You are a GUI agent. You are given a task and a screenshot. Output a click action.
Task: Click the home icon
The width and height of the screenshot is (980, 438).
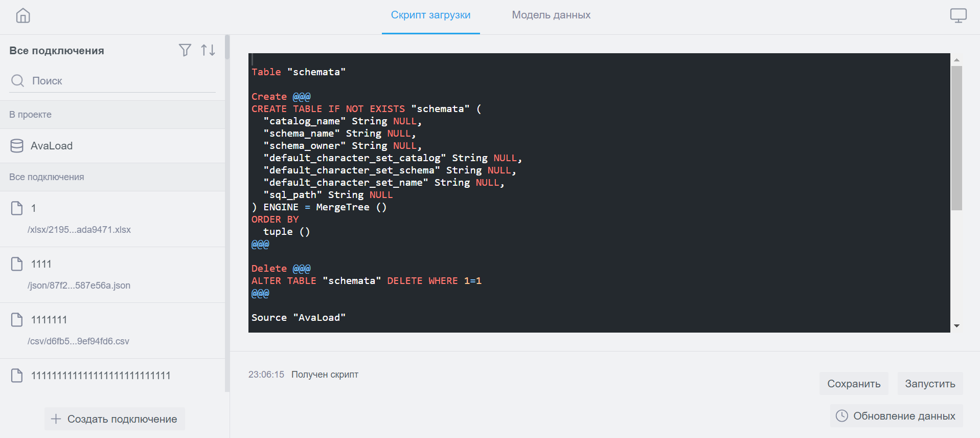(23, 16)
